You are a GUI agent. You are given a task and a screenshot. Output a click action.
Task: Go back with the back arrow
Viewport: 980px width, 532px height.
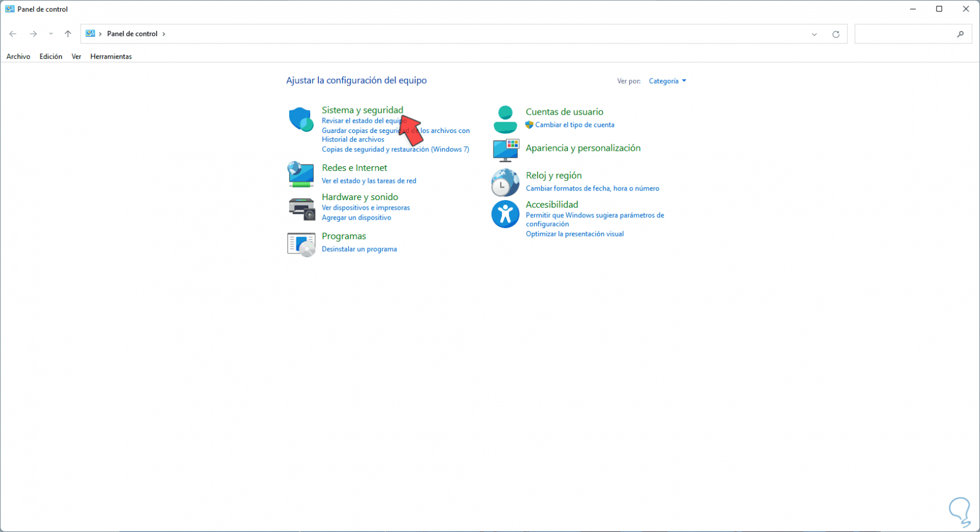(13, 34)
